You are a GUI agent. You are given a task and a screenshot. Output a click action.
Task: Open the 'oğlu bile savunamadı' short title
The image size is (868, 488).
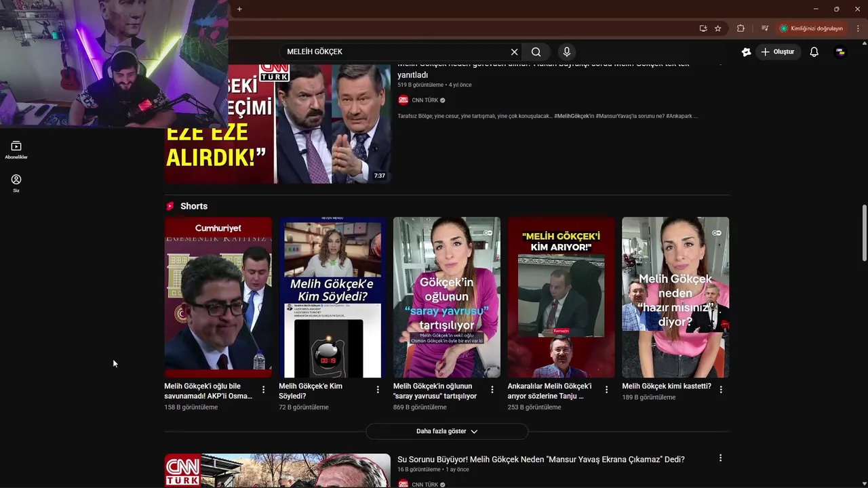click(208, 391)
